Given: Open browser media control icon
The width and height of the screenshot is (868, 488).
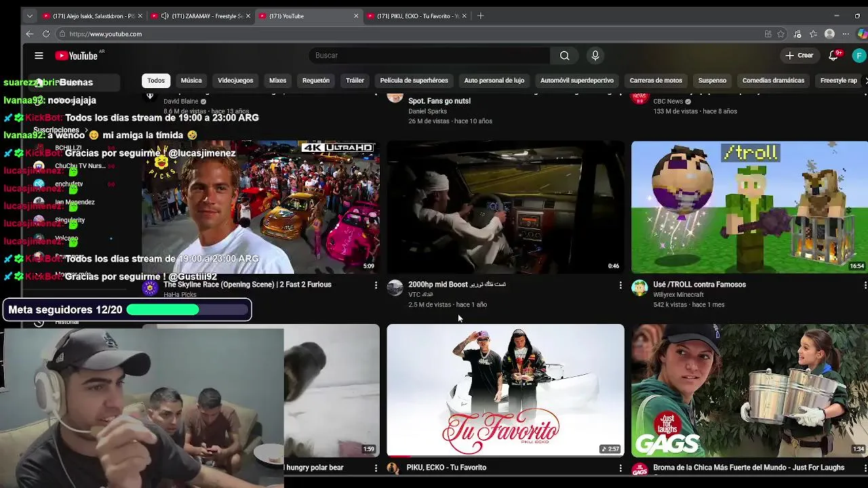Looking at the screenshot, I should coord(797,34).
